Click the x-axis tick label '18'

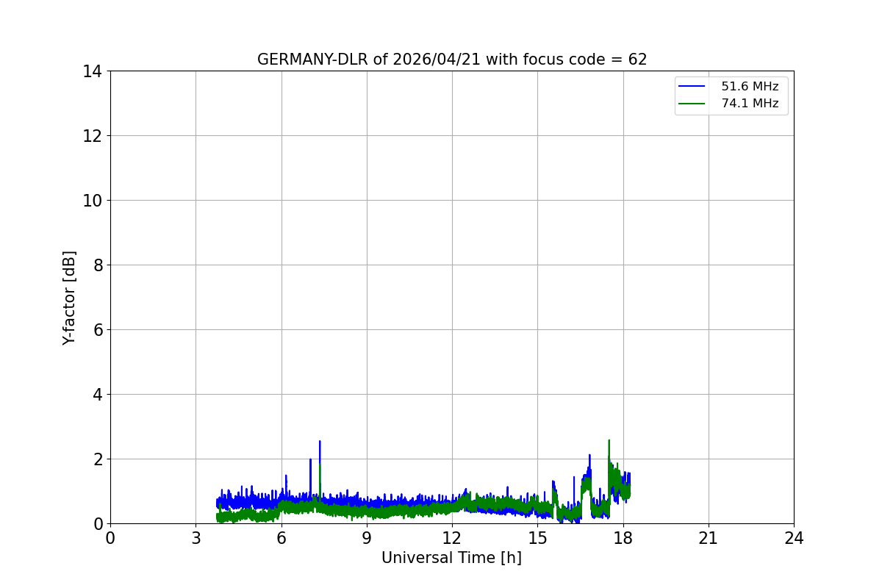point(623,538)
